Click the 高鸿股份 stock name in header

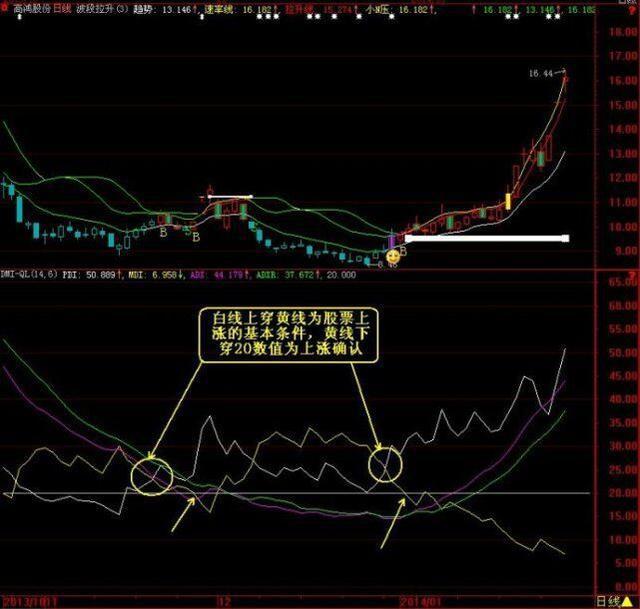click(x=32, y=9)
